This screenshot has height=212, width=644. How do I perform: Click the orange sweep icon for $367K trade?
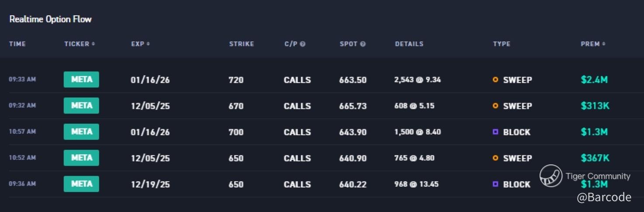tap(495, 158)
